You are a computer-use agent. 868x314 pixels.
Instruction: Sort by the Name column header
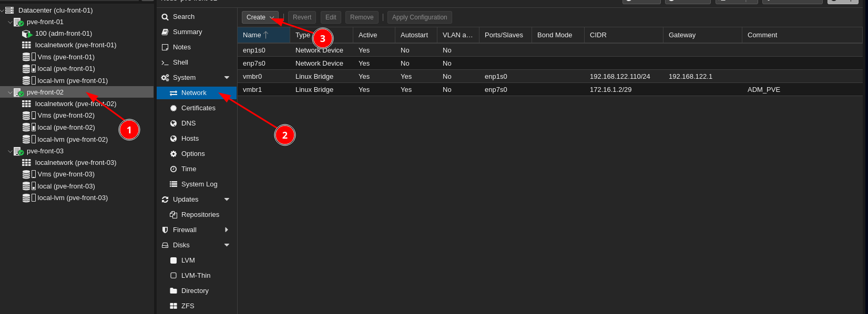tap(252, 35)
